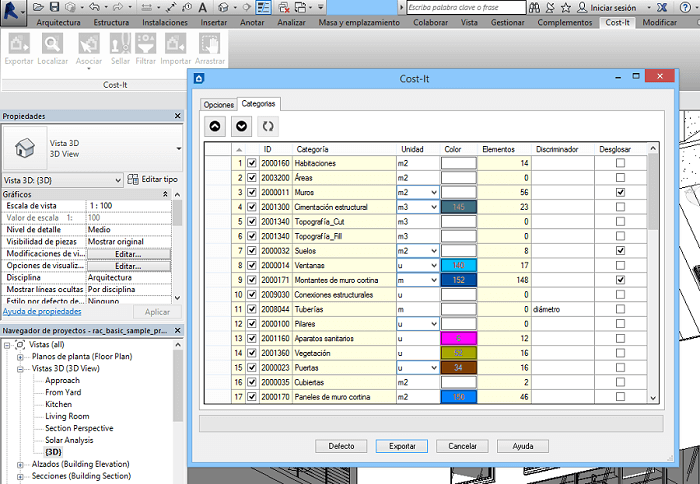Open the Ventanas unit dropdown
The image size is (700, 484).
tap(433, 265)
